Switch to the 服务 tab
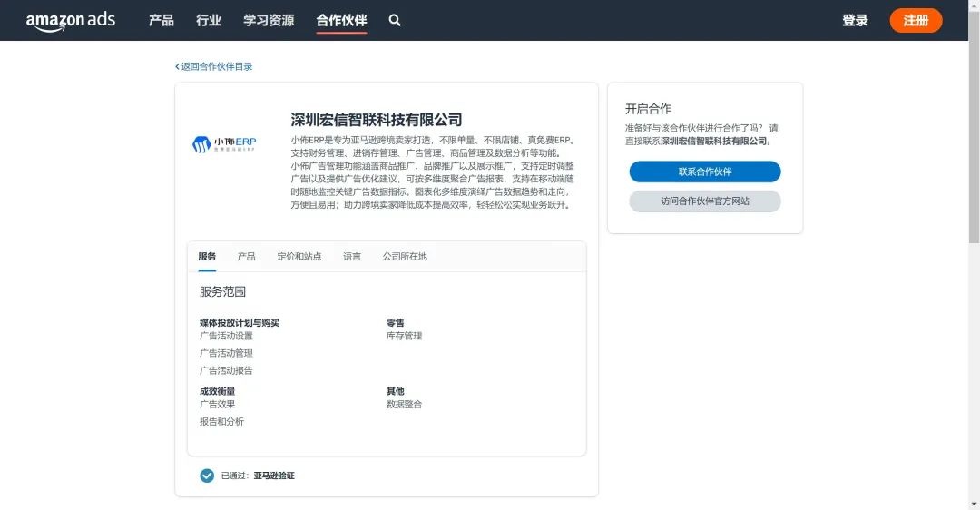The width and height of the screenshot is (980, 510). tap(207, 257)
